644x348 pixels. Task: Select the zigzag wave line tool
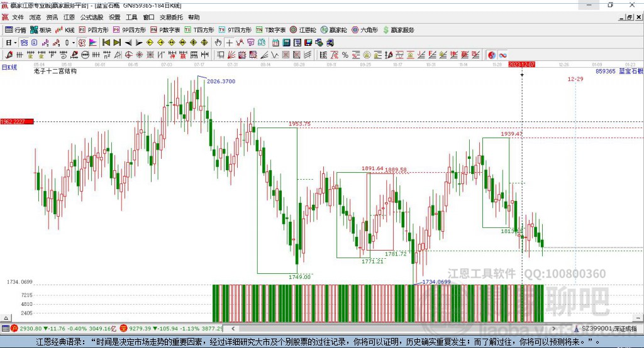click(x=274, y=55)
